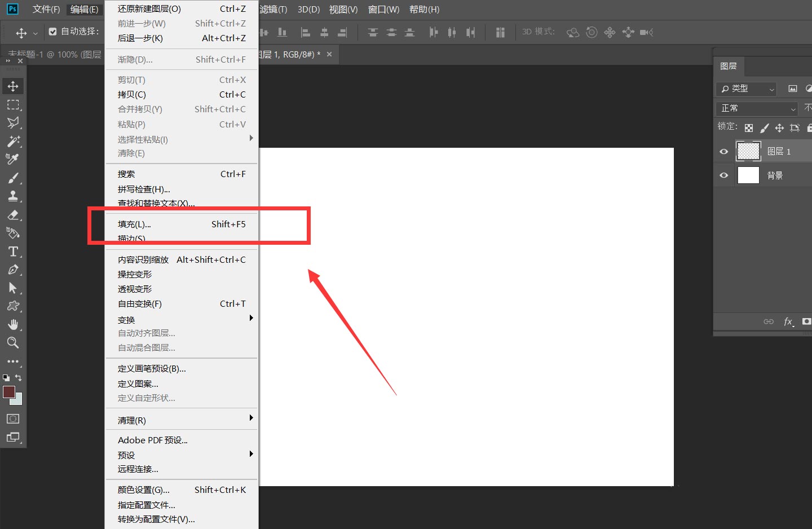Select the Polygonal Lasso tool

tap(13, 123)
